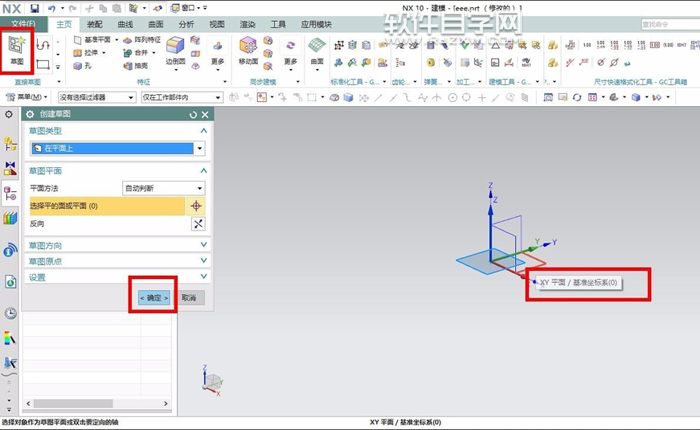700x430 pixels.
Task: Open the 曲面 (Surface) tool icon
Action: pyautogui.click(x=316, y=47)
